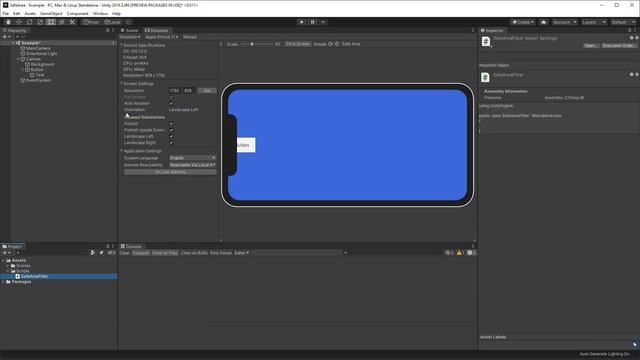Click the rotate clockwise icon
Screen dimensions: 640x360
point(337,44)
